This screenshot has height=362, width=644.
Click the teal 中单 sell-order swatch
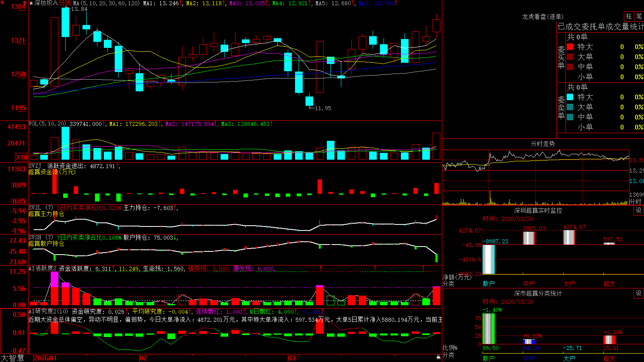[570, 117]
